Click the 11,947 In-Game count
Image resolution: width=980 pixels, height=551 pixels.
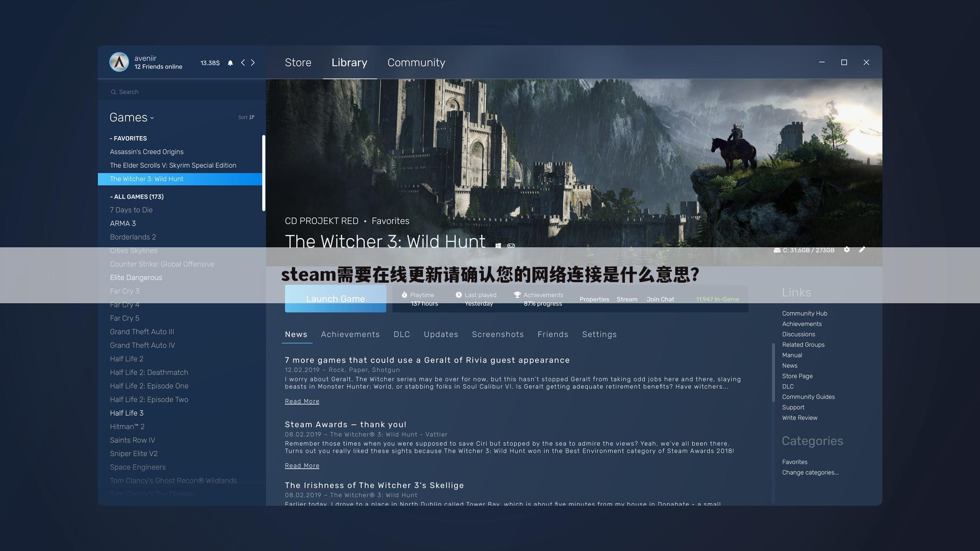(717, 299)
